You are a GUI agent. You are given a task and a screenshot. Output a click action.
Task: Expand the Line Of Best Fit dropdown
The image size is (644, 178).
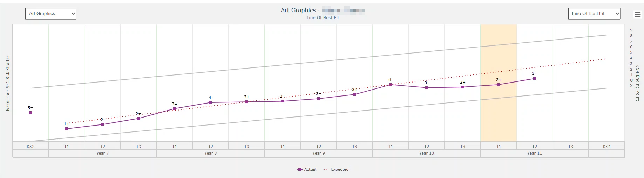[x=594, y=14]
